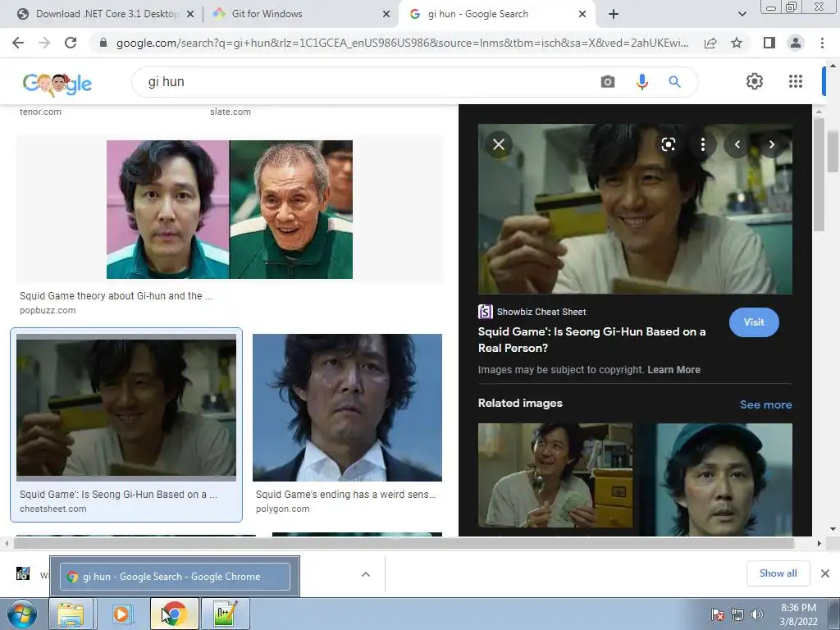Close the Git for Windows tab
Viewport: 840px width, 630px height.
386,15
